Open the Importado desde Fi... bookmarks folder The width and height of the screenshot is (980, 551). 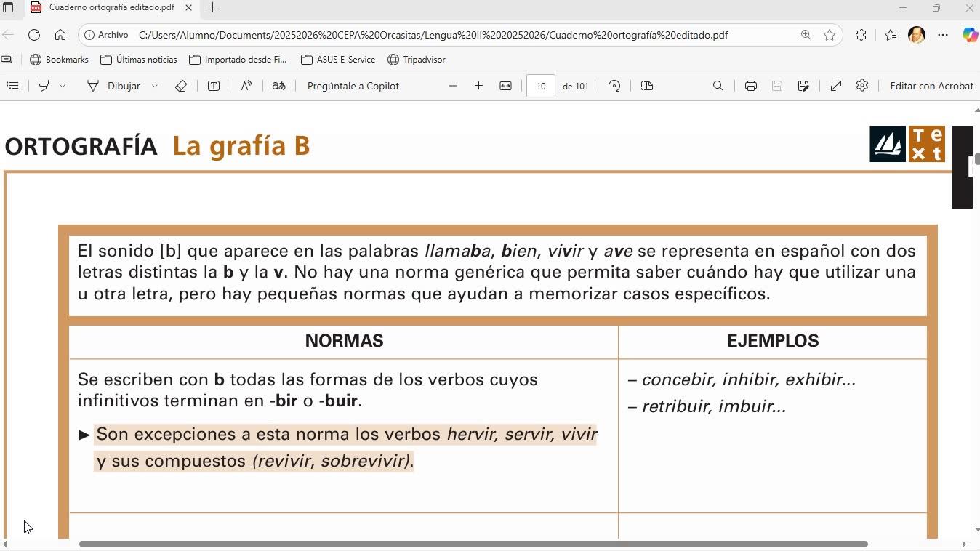238,60
